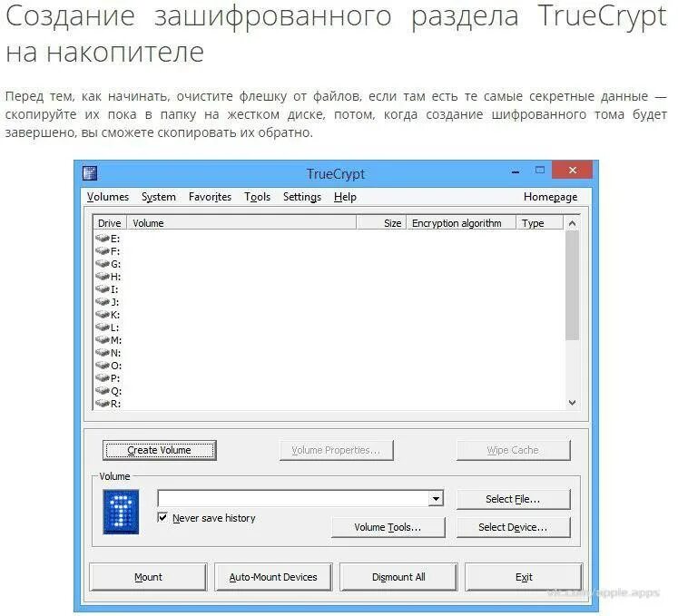Open the Help menu
Image resolution: width=678 pixels, height=616 pixels.
[345, 197]
